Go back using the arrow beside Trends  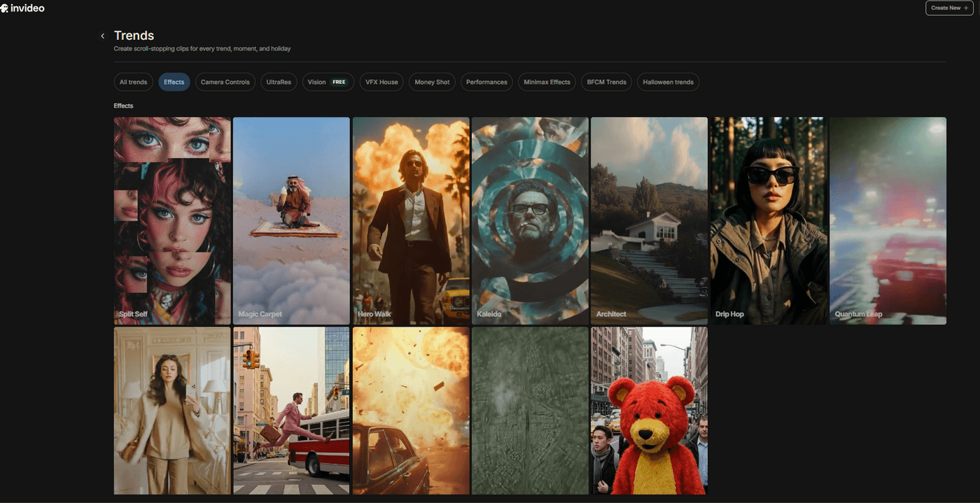pyautogui.click(x=103, y=36)
